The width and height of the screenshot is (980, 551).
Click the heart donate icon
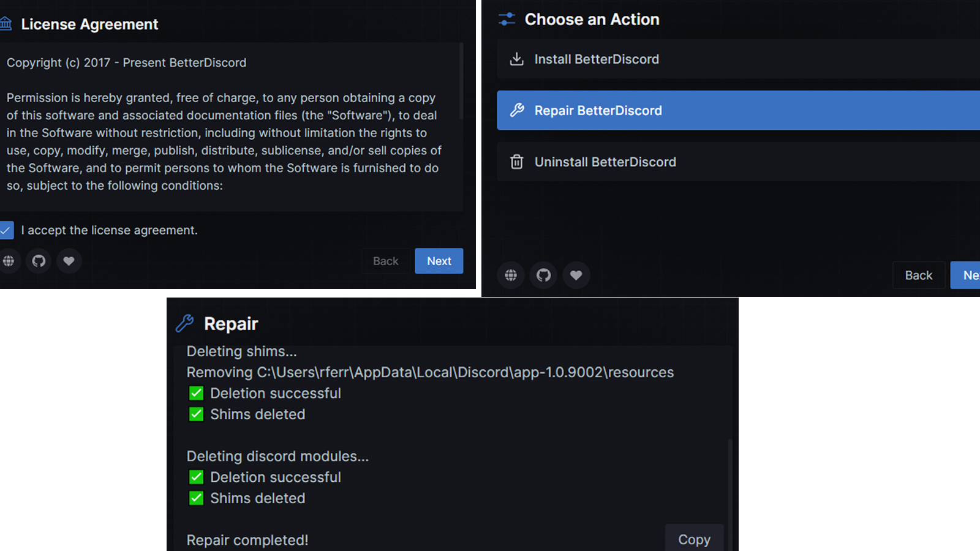(69, 261)
